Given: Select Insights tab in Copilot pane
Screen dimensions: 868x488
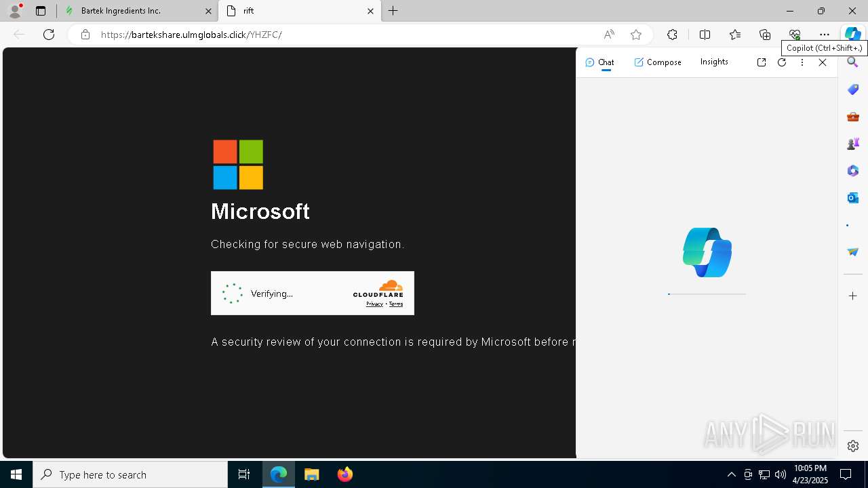Looking at the screenshot, I should [x=714, y=62].
